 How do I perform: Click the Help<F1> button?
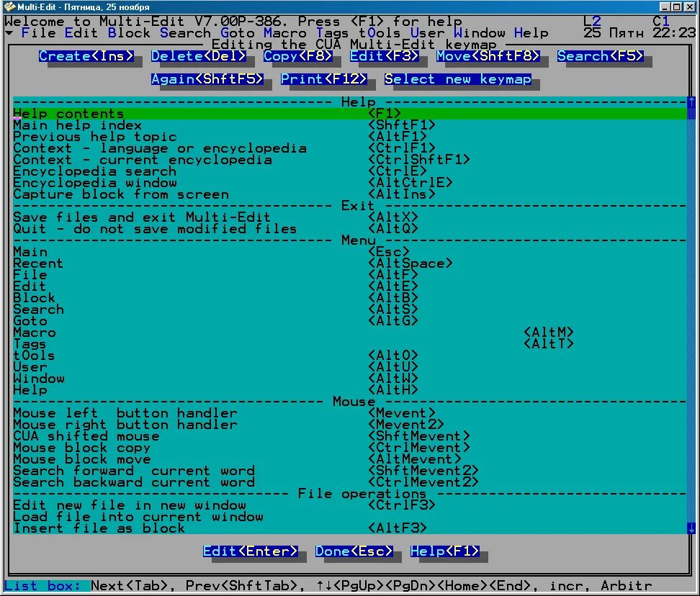[x=445, y=551]
